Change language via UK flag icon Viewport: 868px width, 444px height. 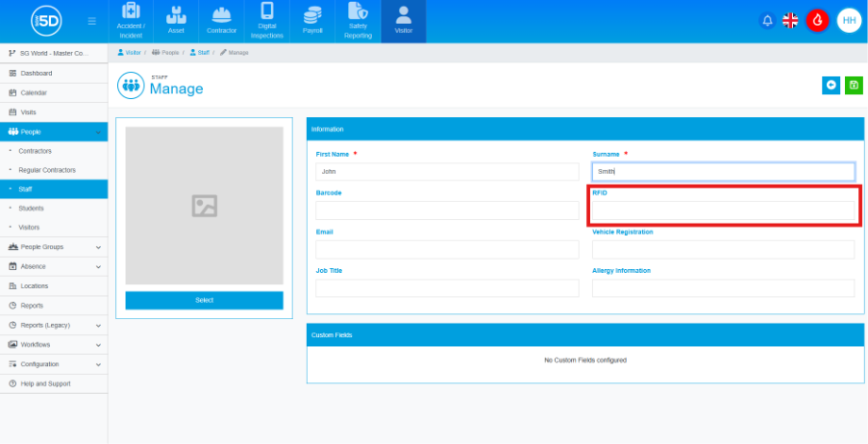click(790, 21)
